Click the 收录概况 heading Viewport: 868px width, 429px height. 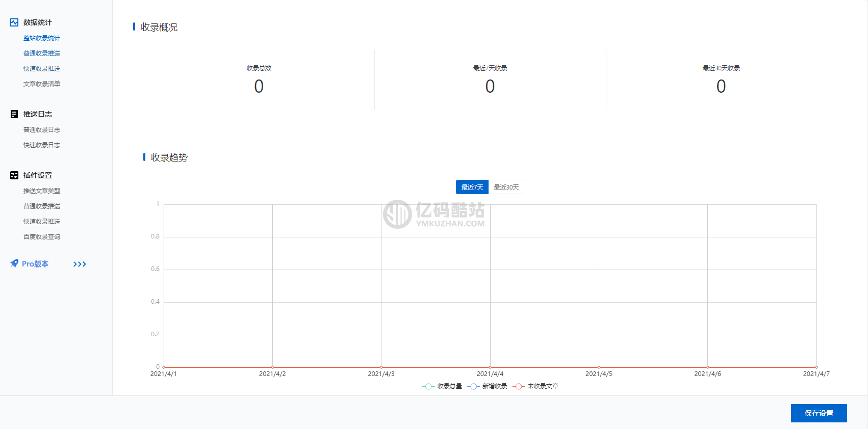[159, 27]
